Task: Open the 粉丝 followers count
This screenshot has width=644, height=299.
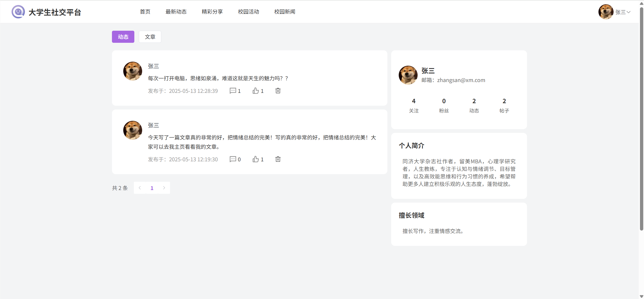Action: (x=444, y=105)
